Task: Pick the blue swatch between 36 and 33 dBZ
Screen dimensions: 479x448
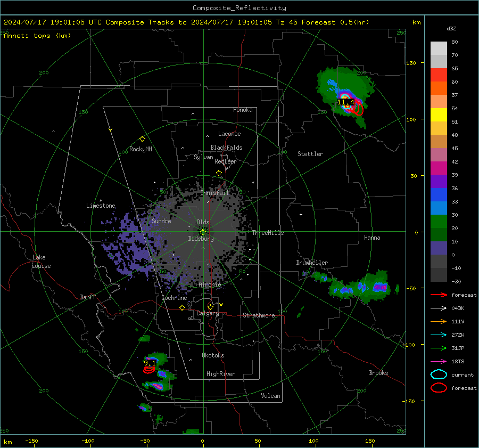Action: [x=439, y=195]
